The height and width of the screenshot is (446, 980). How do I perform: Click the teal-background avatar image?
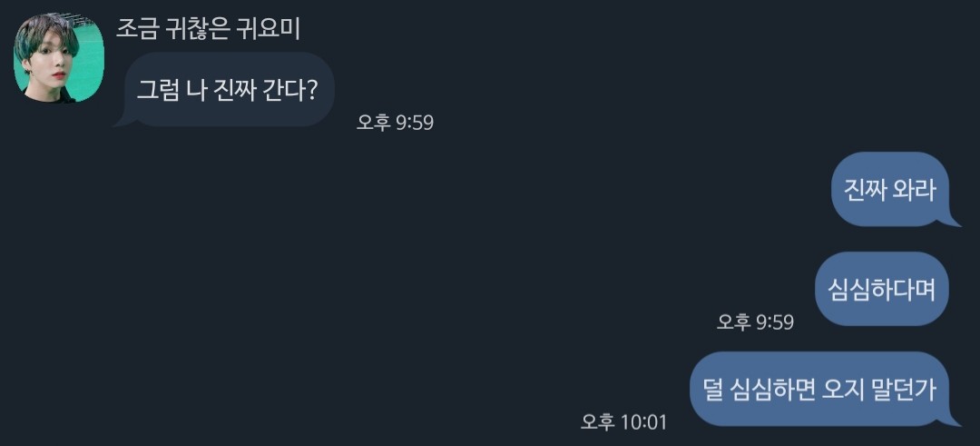point(58,57)
